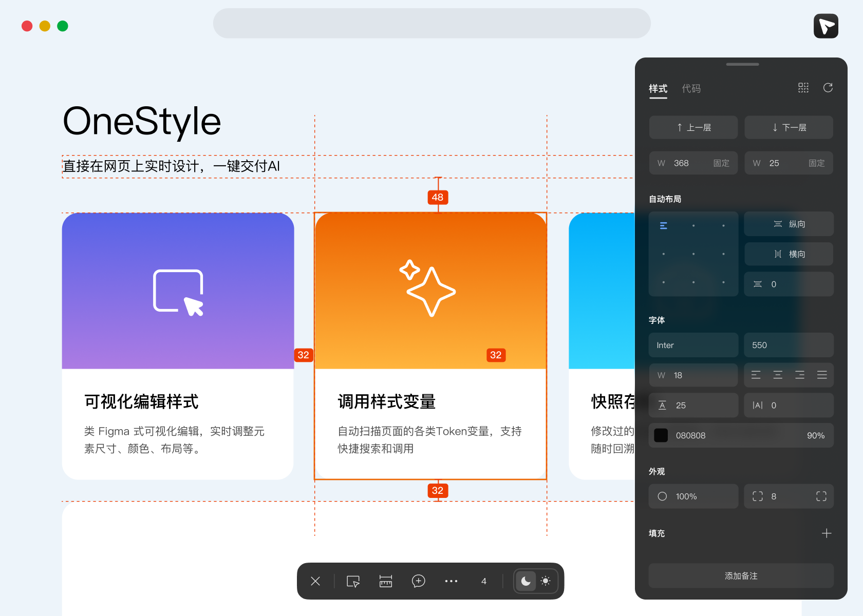The width and height of the screenshot is (863, 616).
Task: Click the sparkle icon on the orange card
Action: coord(427,287)
